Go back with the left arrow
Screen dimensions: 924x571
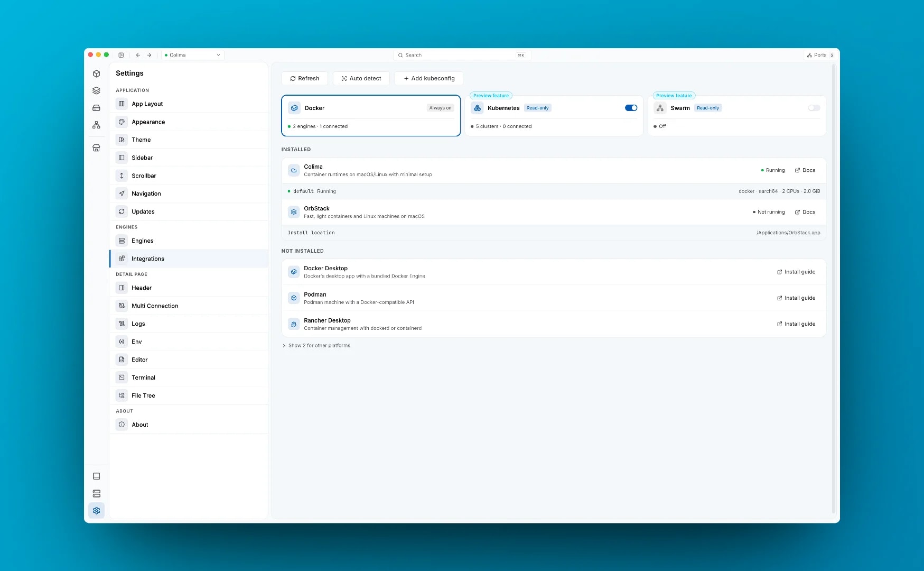pyautogui.click(x=138, y=55)
